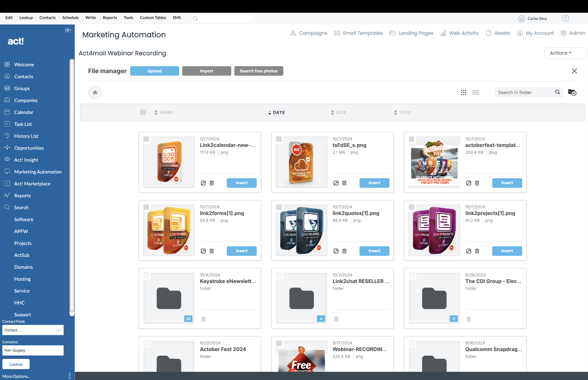Close the File manager panel

click(x=574, y=71)
